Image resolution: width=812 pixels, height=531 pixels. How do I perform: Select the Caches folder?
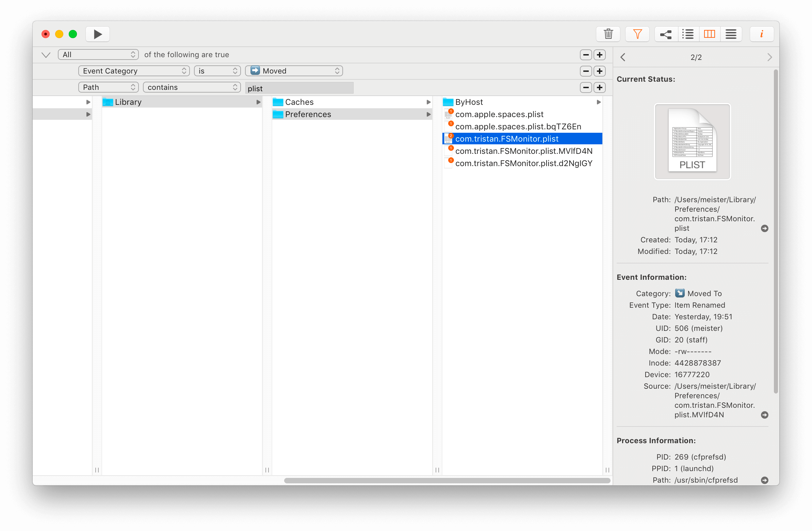[352, 102]
